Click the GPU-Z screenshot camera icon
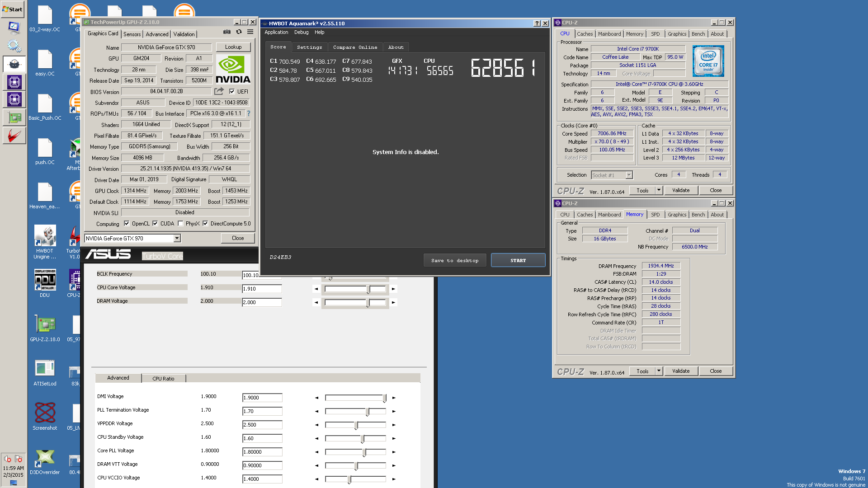868x488 pixels. (x=227, y=32)
